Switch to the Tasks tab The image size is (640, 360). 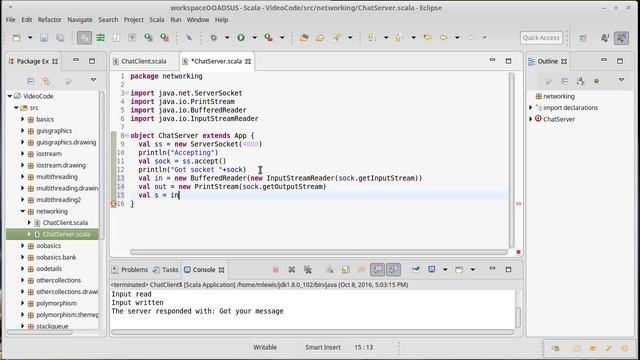166,270
